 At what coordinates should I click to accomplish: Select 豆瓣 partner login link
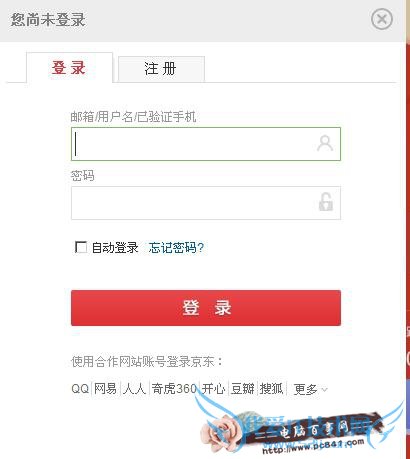243,389
